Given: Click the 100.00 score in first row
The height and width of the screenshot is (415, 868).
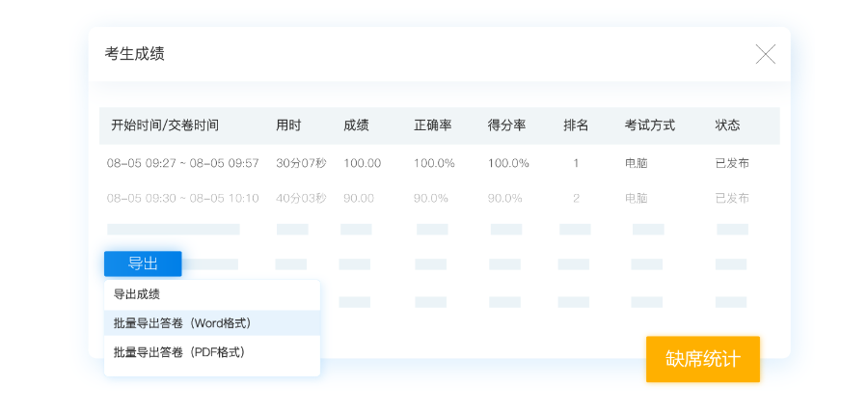Looking at the screenshot, I should (x=362, y=163).
